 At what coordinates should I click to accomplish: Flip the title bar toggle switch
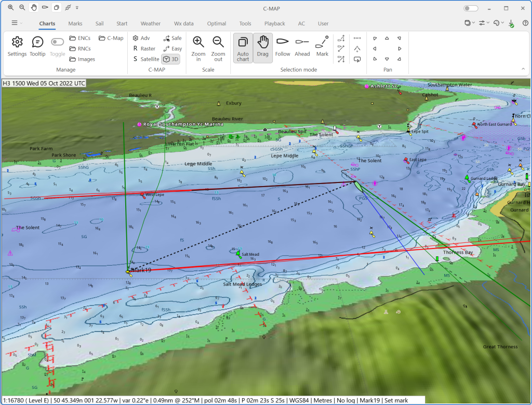(x=471, y=8)
